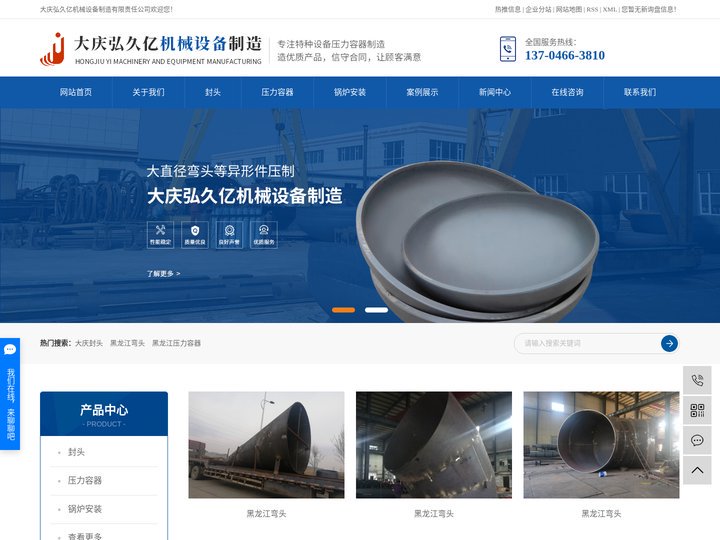Open the message chat floating sidebar icon
Screen dimensions: 720x540
point(697,440)
